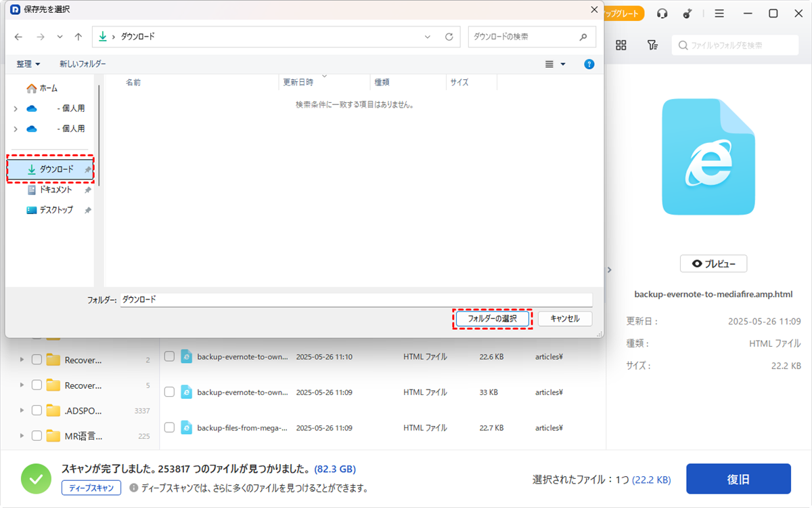Click the orange アップグレード button
Screen dimensions: 812x508
click(x=623, y=14)
